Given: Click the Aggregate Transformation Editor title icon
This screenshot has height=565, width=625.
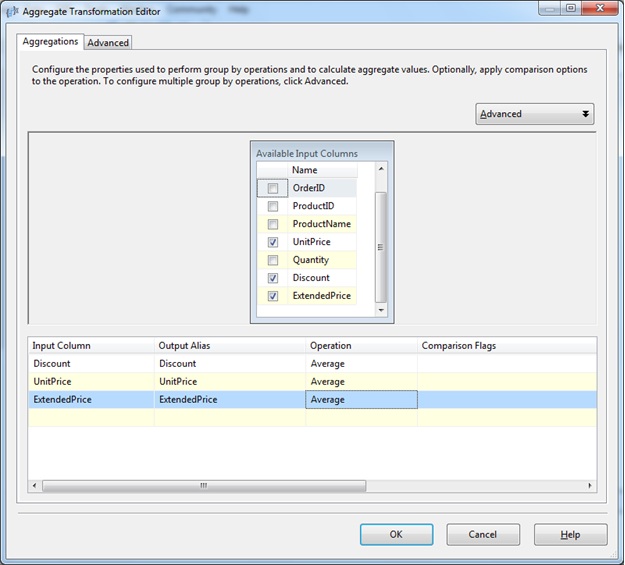Looking at the screenshot, I should (x=12, y=12).
